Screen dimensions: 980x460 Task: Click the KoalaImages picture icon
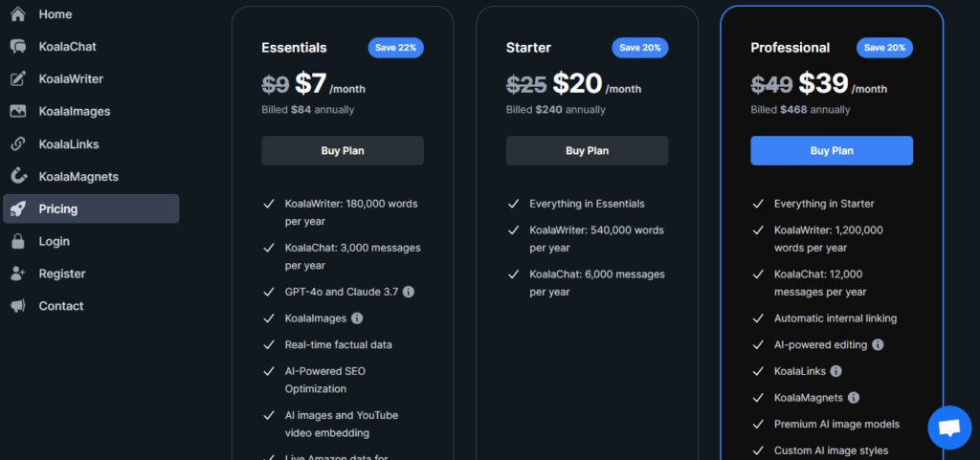(17, 111)
